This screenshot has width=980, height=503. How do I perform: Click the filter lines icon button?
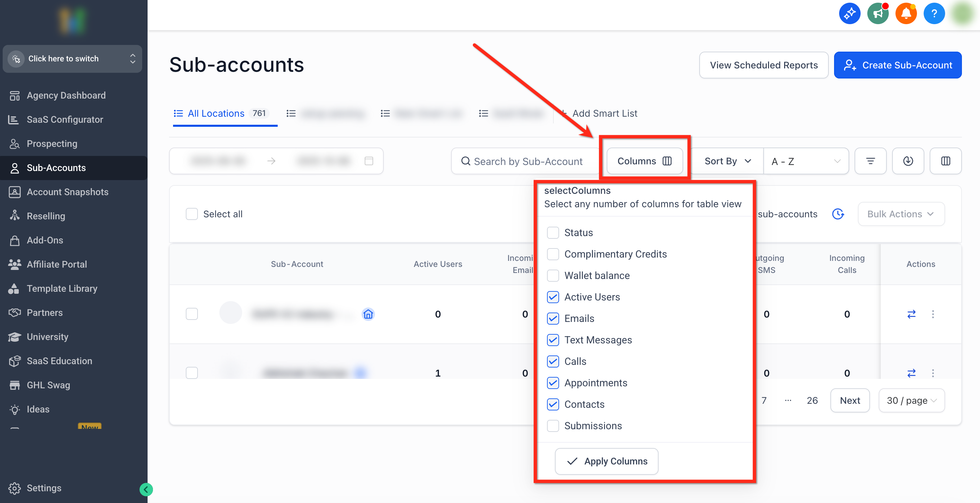point(870,161)
